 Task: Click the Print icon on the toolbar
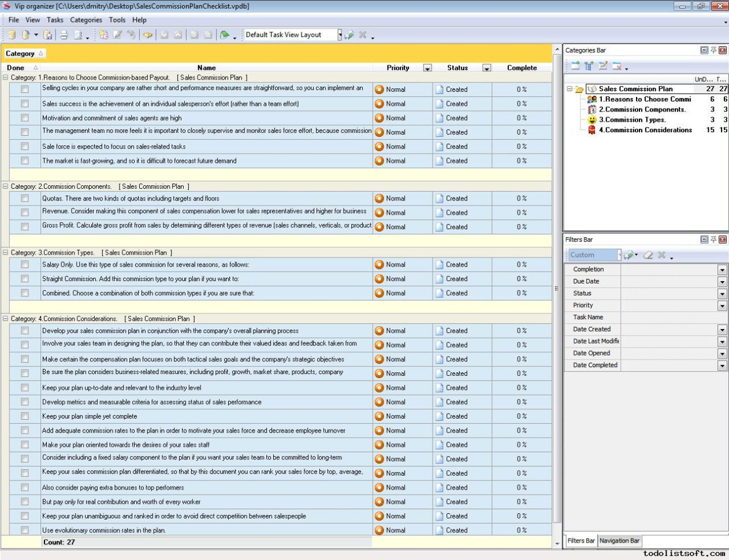coord(65,35)
